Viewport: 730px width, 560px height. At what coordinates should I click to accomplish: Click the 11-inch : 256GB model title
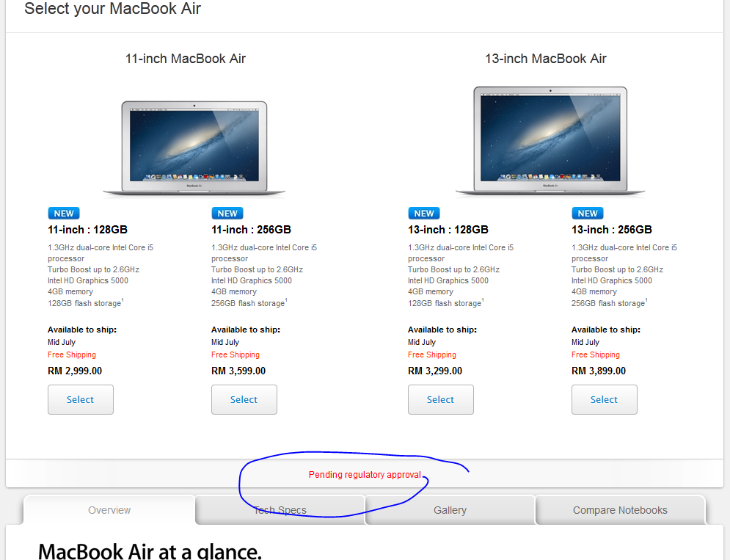[x=251, y=230]
